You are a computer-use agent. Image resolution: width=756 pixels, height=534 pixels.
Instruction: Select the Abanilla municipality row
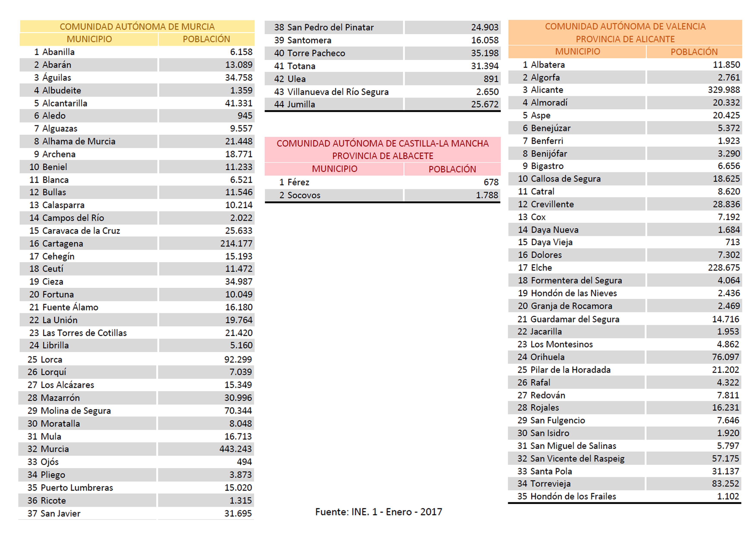point(58,52)
